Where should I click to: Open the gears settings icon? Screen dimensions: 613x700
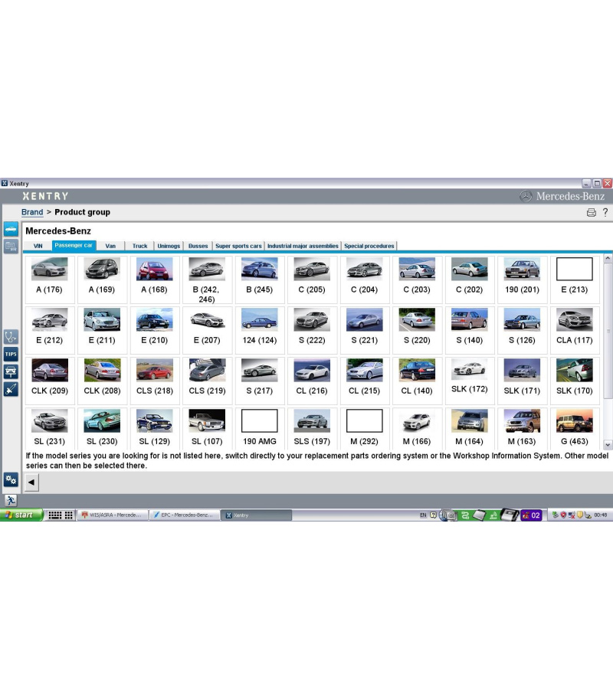[x=11, y=479]
